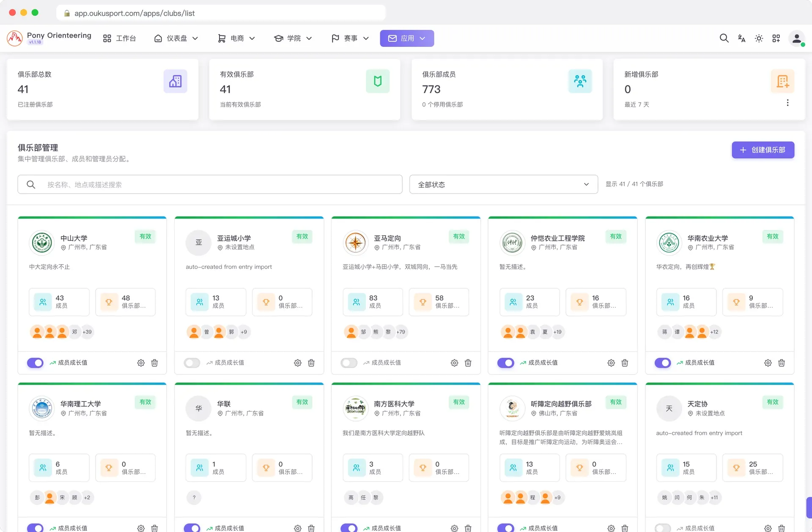Open 新增俱乐部 card three-dot menu
Image resolution: width=812 pixels, height=532 pixels.
(787, 103)
